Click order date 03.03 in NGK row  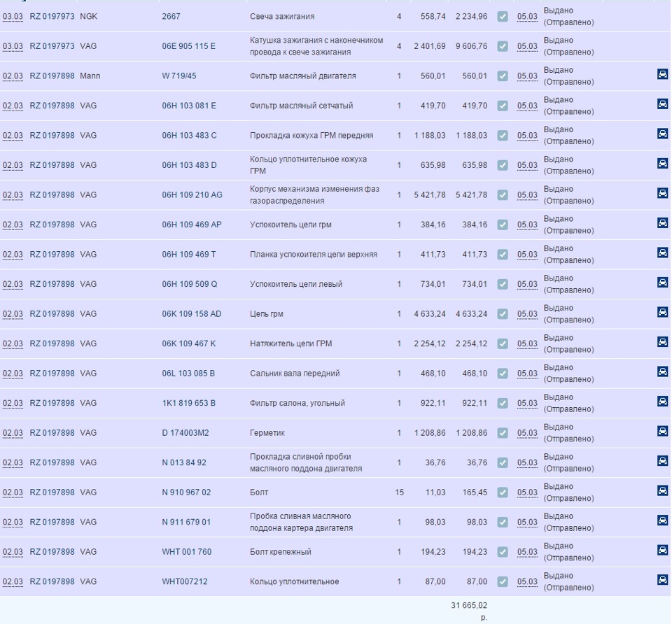point(13,17)
